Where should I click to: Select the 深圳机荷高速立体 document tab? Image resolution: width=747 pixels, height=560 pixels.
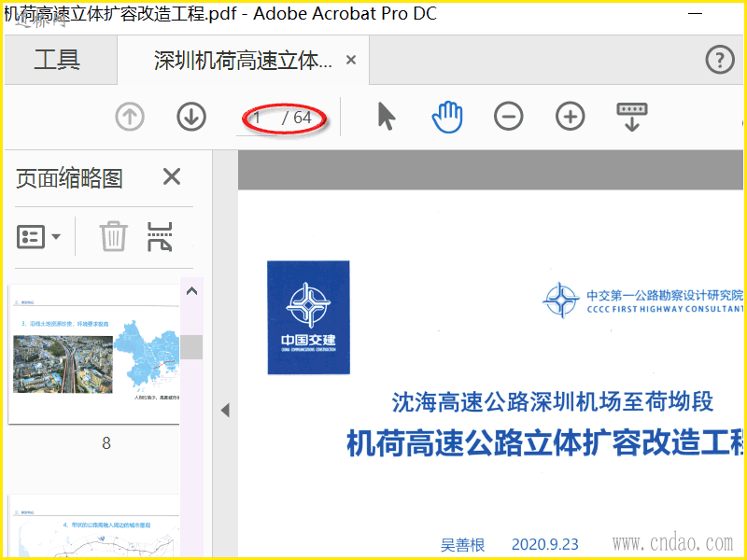point(243,61)
